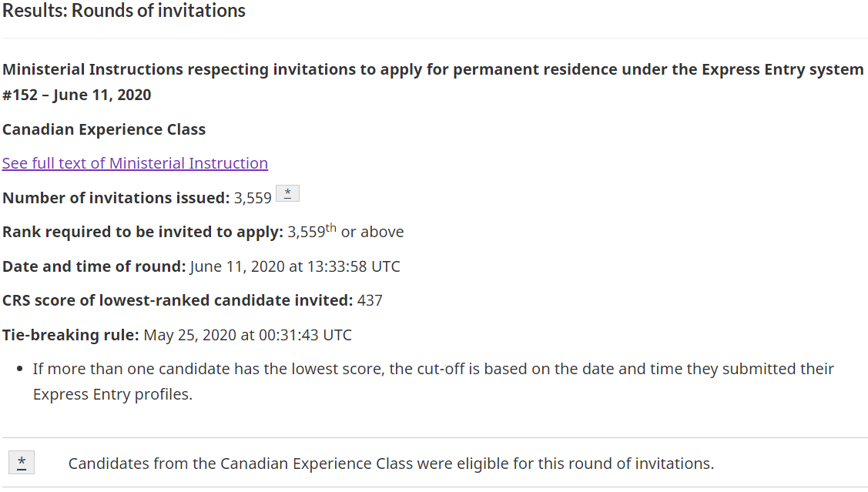
Task: Click the footnote asterisk beside 3,559 invitations
Action: [287, 194]
